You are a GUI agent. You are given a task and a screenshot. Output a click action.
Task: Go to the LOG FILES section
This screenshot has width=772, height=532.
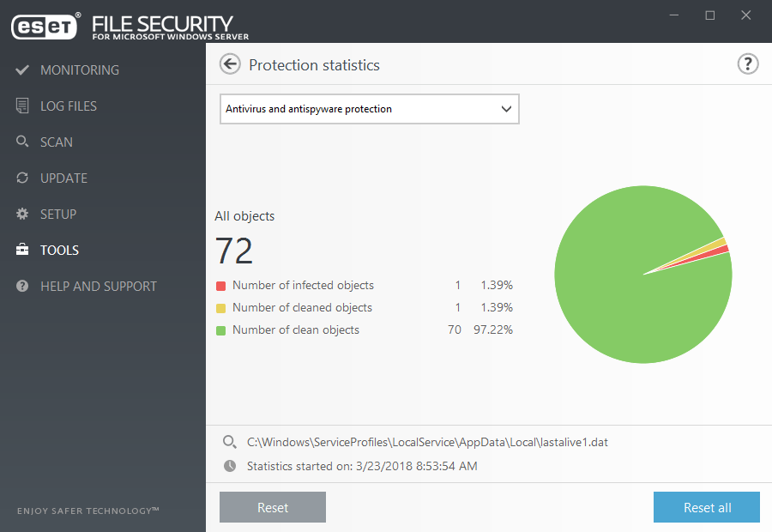click(69, 106)
